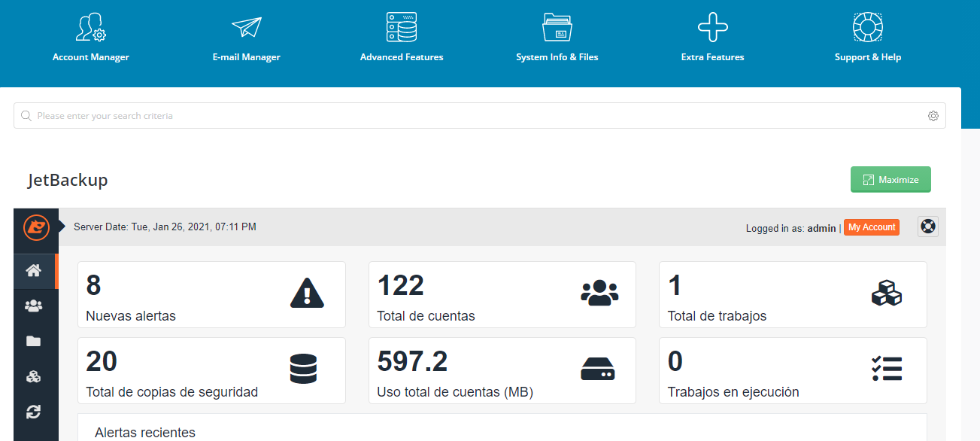Open search settings gear icon
This screenshot has height=441, width=980.
(933, 116)
